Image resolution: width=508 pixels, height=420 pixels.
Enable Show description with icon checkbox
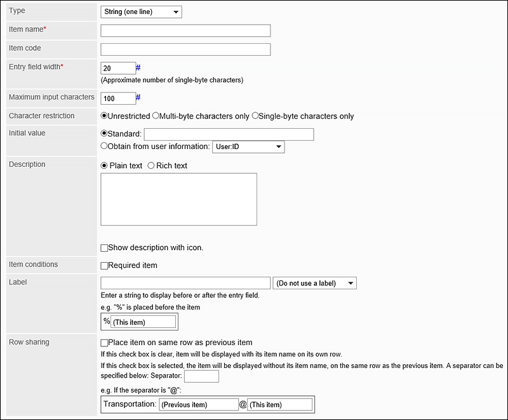click(104, 248)
